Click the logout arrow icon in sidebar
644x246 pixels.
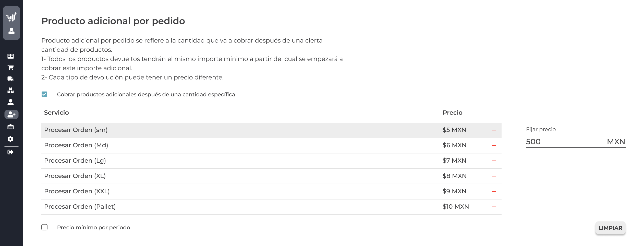pos(10,152)
